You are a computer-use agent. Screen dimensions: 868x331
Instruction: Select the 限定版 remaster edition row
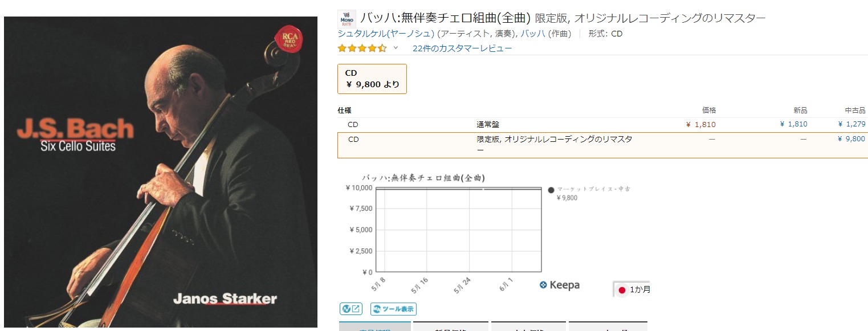[602, 145]
